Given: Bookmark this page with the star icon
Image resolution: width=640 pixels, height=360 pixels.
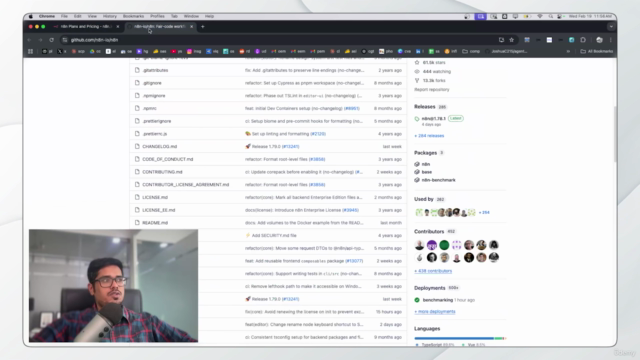Looking at the screenshot, I should click(511, 40).
